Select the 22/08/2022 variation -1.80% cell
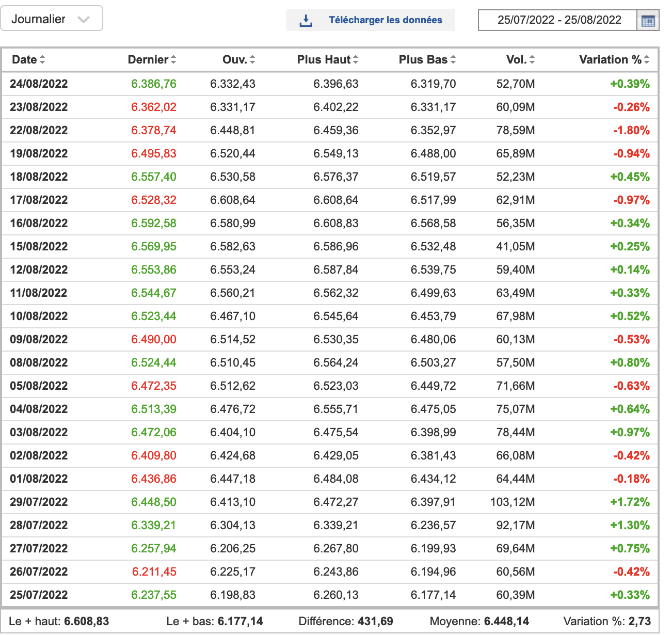Image resolution: width=672 pixels, height=635 pixels. [x=631, y=130]
